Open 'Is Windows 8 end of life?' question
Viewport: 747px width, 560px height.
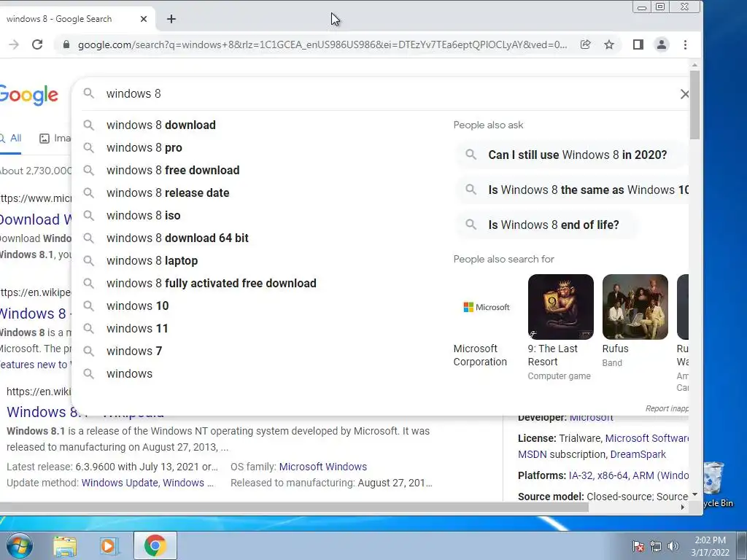tap(546, 225)
